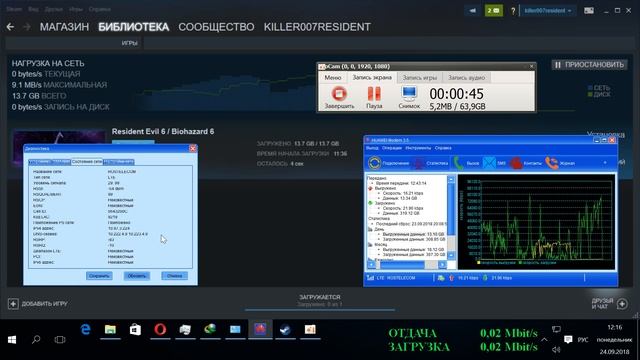640x360 pixels.
Task: Click Сохранить button in diagnostics dialog
Action: (99, 276)
